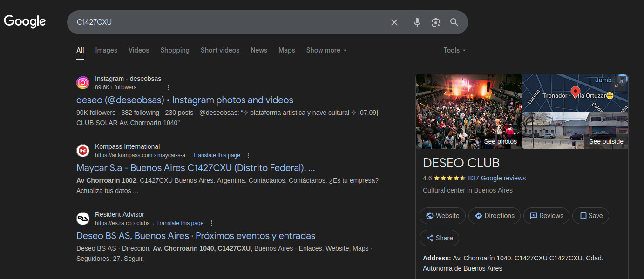The width and height of the screenshot is (644, 279).
Task: Click the Instagram favicon for deseobsas
Action: click(x=83, y=83)
